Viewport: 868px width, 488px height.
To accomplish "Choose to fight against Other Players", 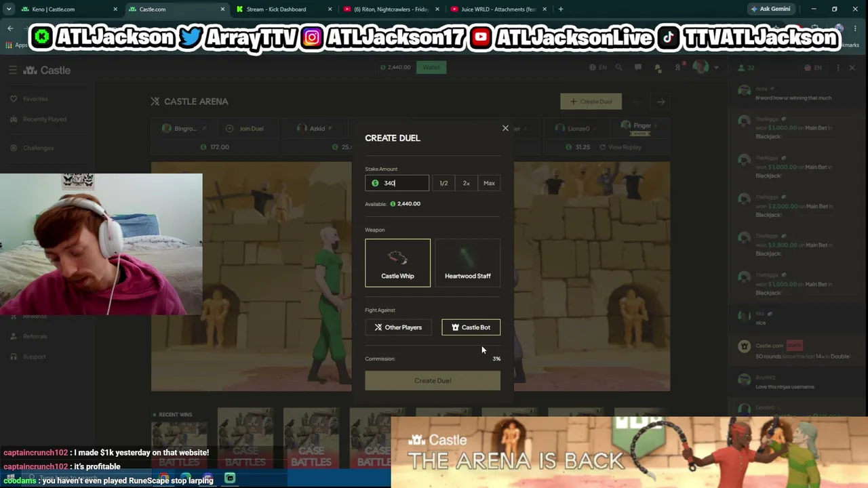I will pos(398,327).
